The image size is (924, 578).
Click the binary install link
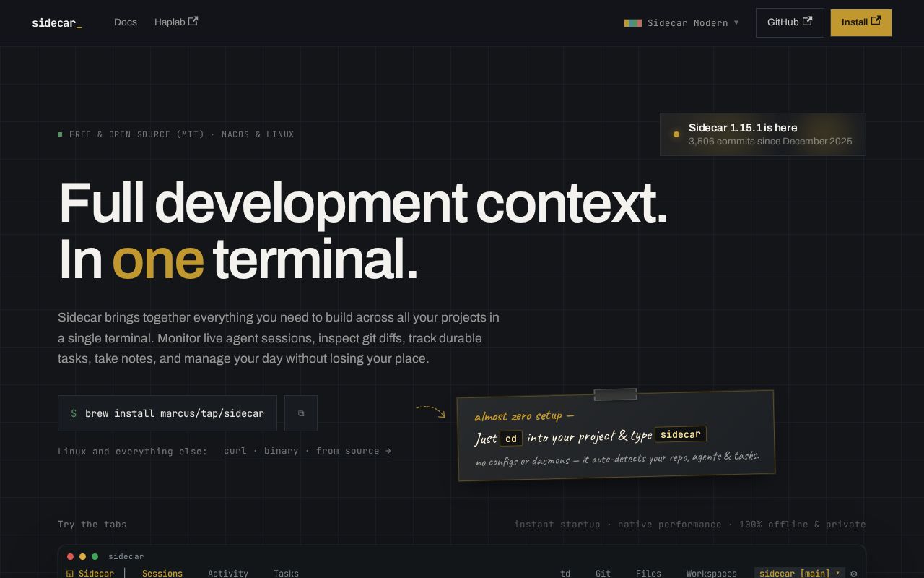tap(282, 451)
